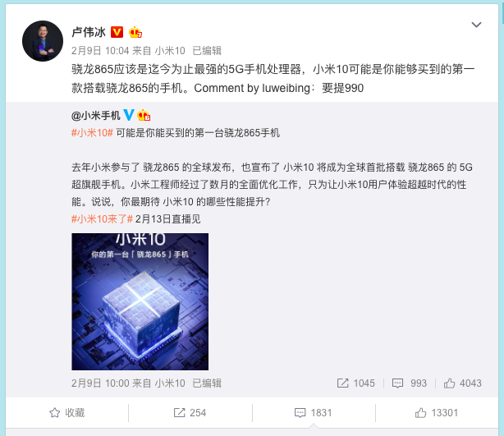Click the crown badge next to 小米手机
Viewport: 504px width, 436px height.
point(144,115)
